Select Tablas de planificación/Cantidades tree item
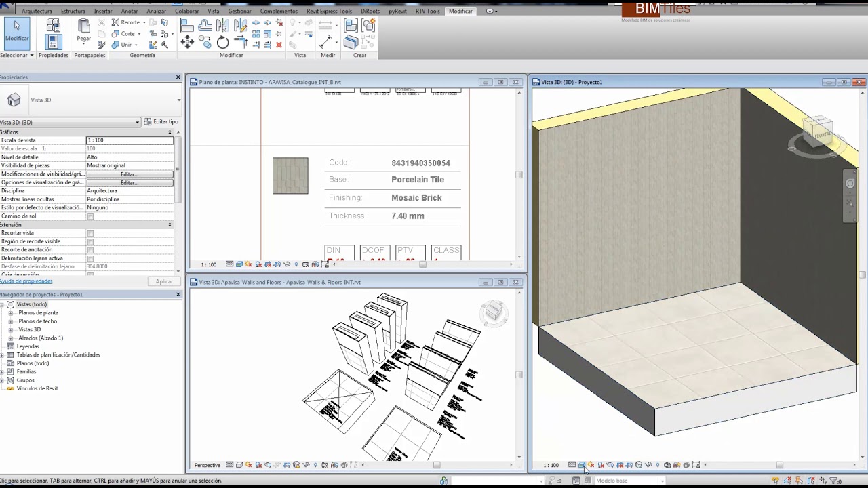Image resolution: width=868 pixels, height=488 pixels. tap(58, 355)
